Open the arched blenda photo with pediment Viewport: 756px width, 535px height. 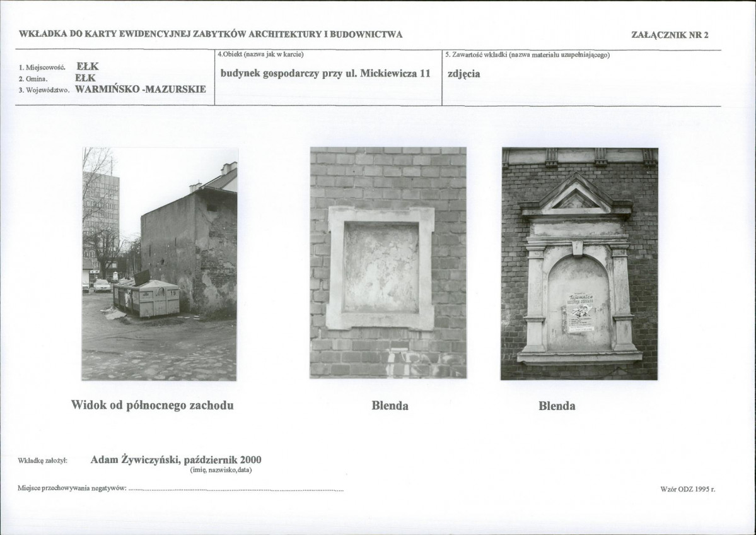coord(579,264)
